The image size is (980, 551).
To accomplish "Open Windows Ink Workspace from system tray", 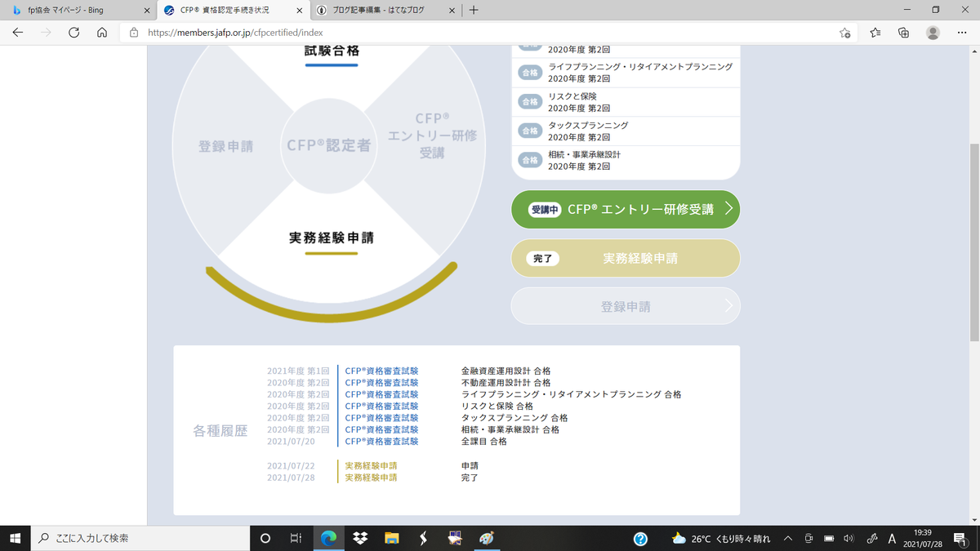I will (871, 538).
